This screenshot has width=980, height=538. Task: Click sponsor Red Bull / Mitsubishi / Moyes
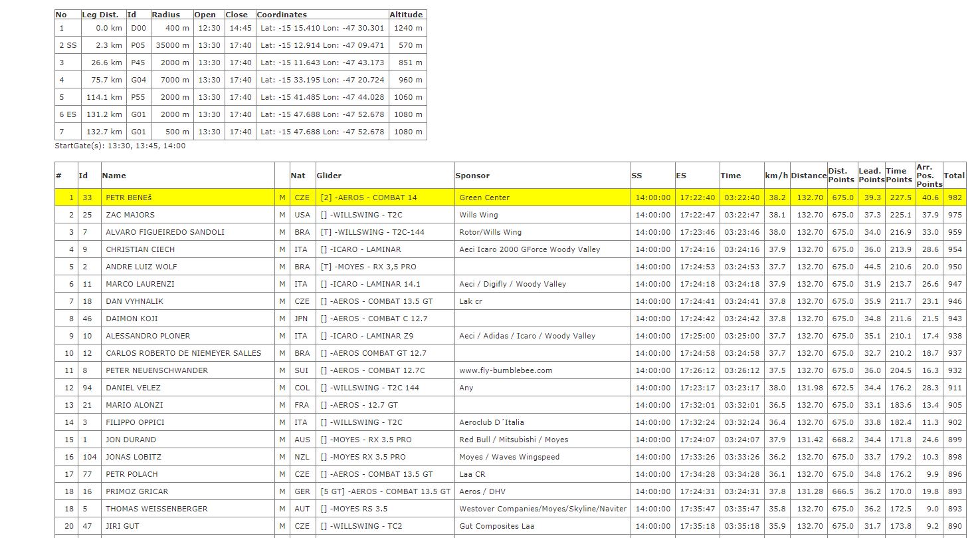[514, 440]
